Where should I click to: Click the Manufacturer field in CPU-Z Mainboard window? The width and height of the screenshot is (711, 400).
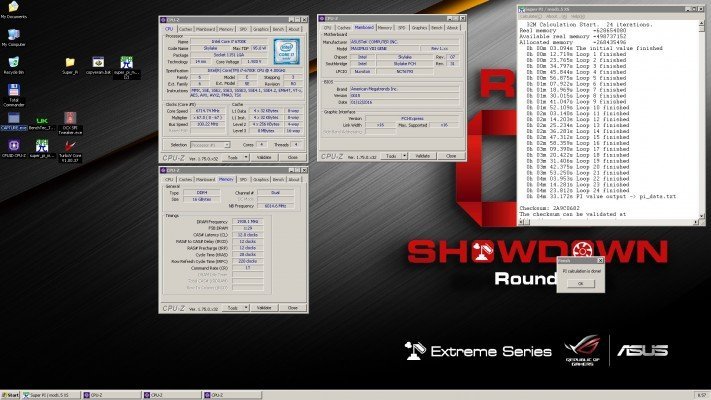click(404, 42)
